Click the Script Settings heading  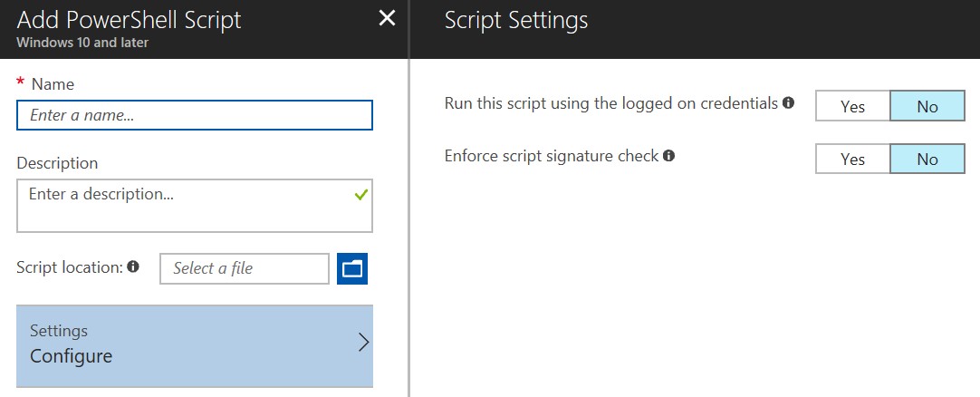[516, 20]
